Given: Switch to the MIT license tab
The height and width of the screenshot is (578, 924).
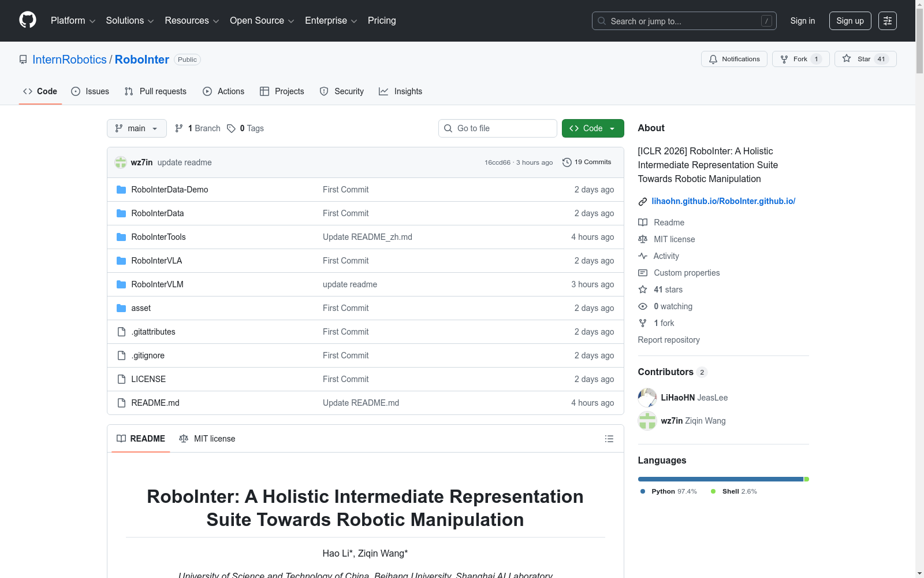Looking at the screenshot, I should [207, 439].
